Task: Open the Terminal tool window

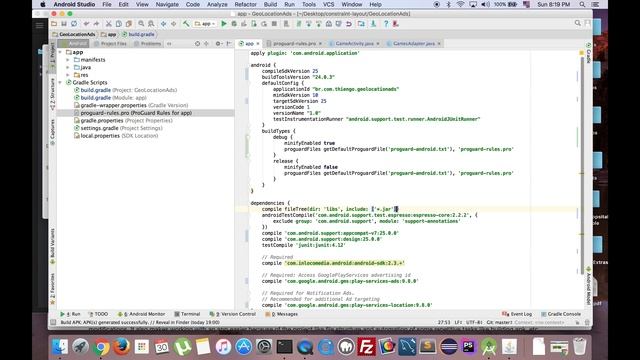Action: pyautogui.click(x=187, y=314)
